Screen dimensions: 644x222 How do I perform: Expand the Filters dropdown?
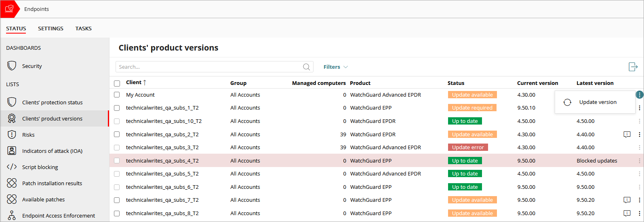pyautogui.click(x=336, y=67)
